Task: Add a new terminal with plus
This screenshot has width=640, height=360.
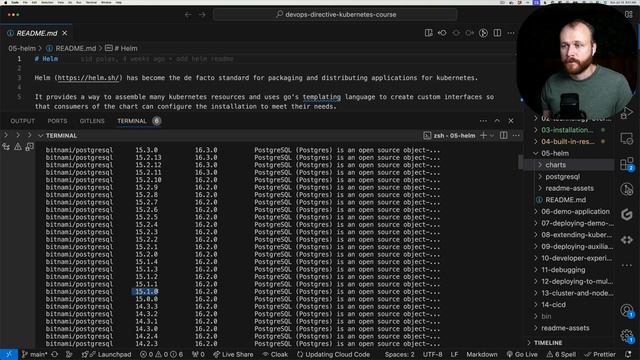Action: (483, 136)
